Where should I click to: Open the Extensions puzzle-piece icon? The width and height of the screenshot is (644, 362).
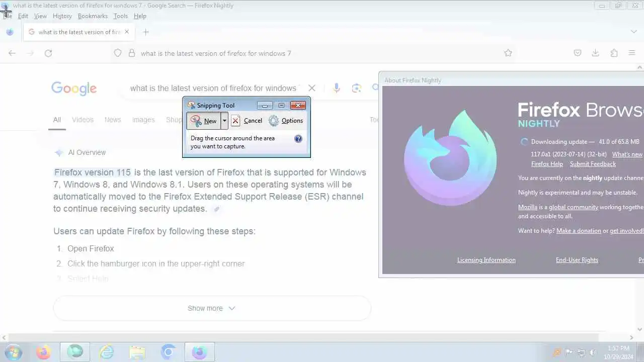(x=614, y=53)
